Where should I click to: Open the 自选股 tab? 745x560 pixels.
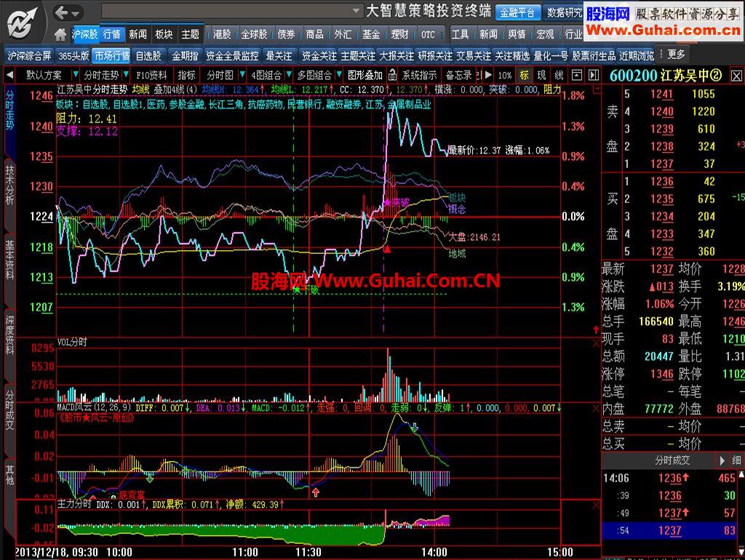[148, 55]
